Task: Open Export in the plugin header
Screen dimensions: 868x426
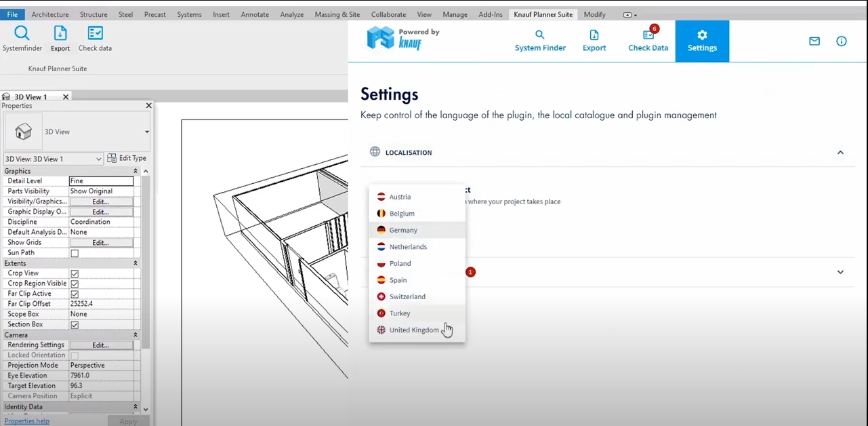Action: tap(594, 41)
